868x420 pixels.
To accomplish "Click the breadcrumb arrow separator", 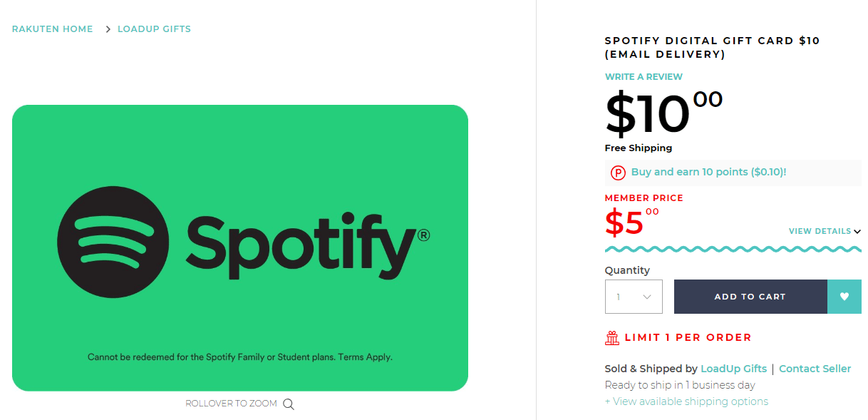I will coord(108,29).
